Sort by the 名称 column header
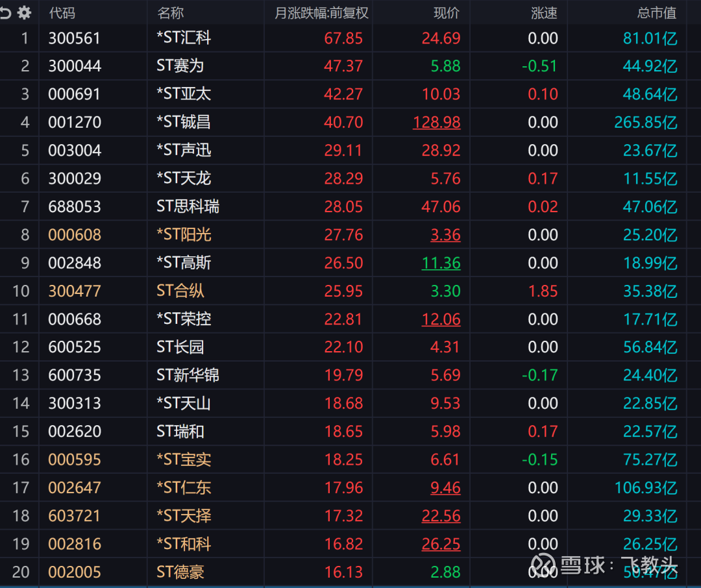Viewport: 701px width, 588px height. pyautogui.click(x=170, y=13)
